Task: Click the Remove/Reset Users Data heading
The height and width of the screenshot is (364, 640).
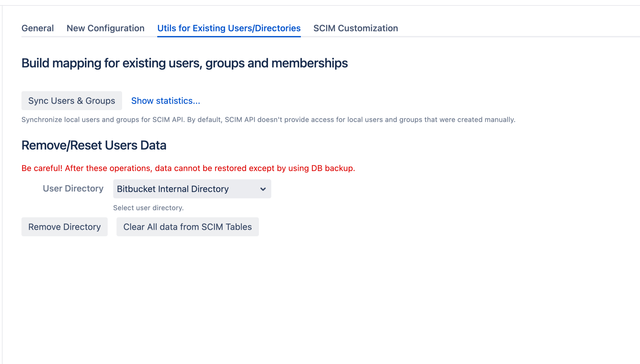Action: click(94, 145)
